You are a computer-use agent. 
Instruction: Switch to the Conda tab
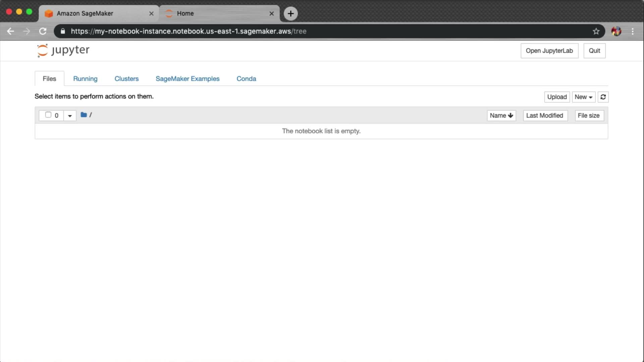click(246, 78)
